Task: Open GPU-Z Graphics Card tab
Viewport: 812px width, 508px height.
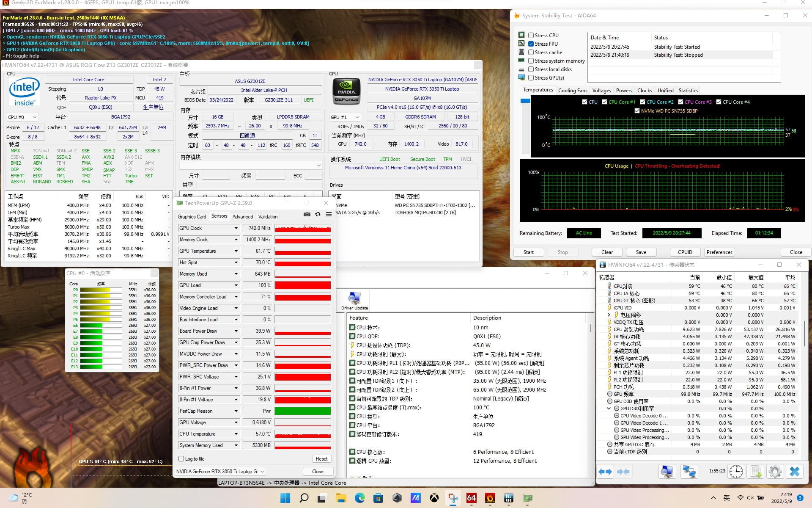Action: click(x=192, y=217)
